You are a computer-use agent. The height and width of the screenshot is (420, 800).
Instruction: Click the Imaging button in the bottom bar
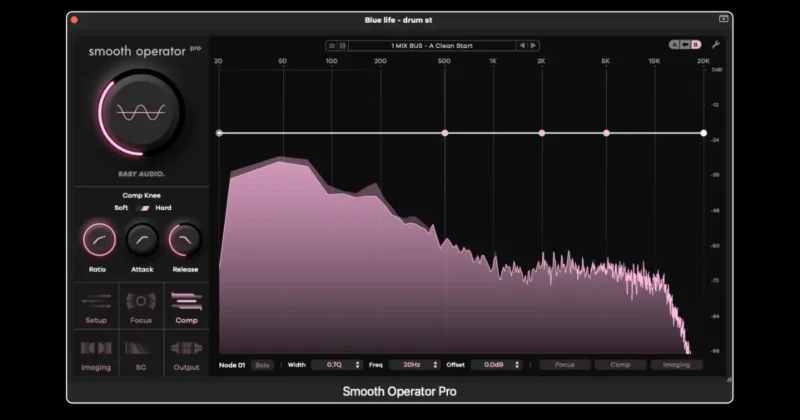(x=676, y=365)
